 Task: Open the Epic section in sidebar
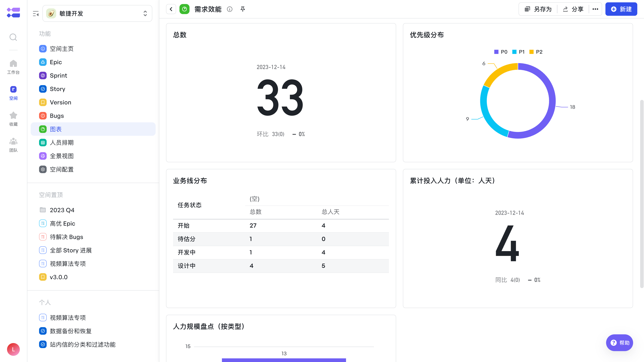[56, 62]
